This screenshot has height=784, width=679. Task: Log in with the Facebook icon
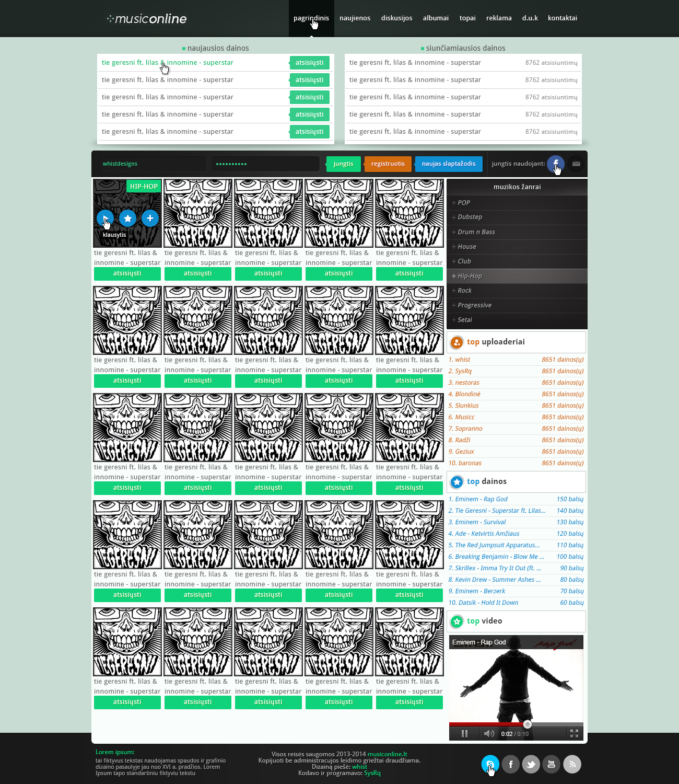556,164
